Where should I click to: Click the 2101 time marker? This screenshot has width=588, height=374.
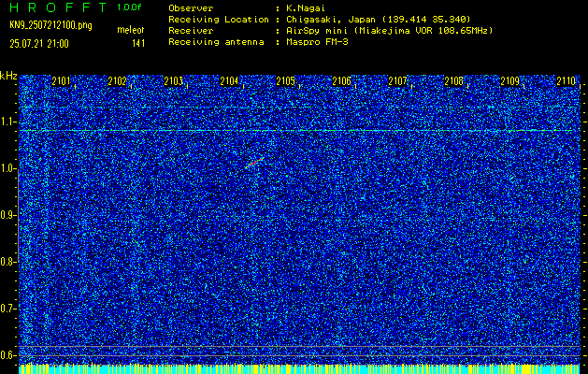[61, 81]
